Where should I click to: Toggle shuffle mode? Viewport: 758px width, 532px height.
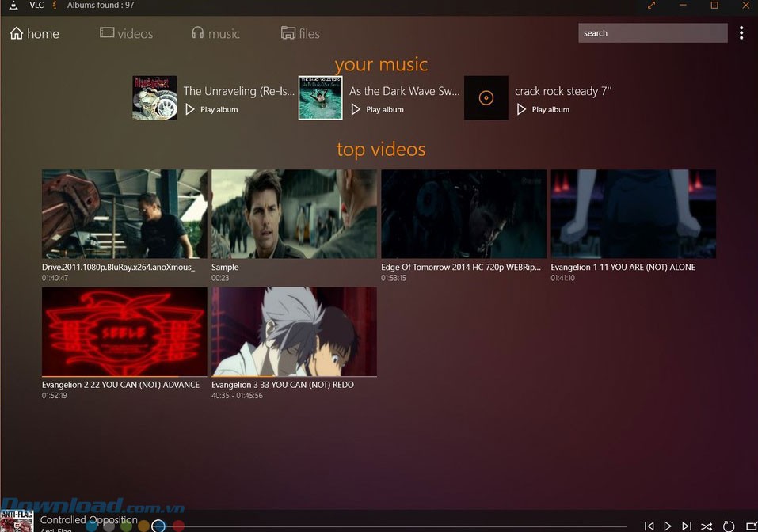click(x=707, y=526)
